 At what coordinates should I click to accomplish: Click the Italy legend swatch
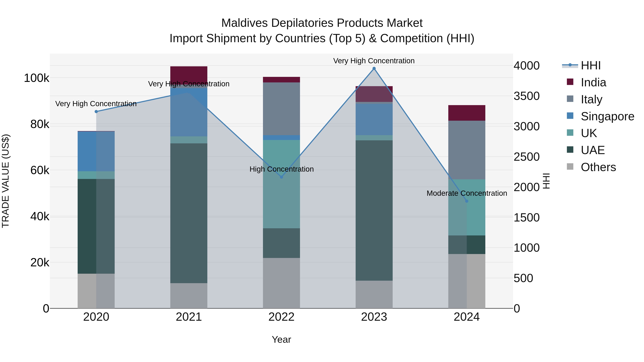click(570, 99)
